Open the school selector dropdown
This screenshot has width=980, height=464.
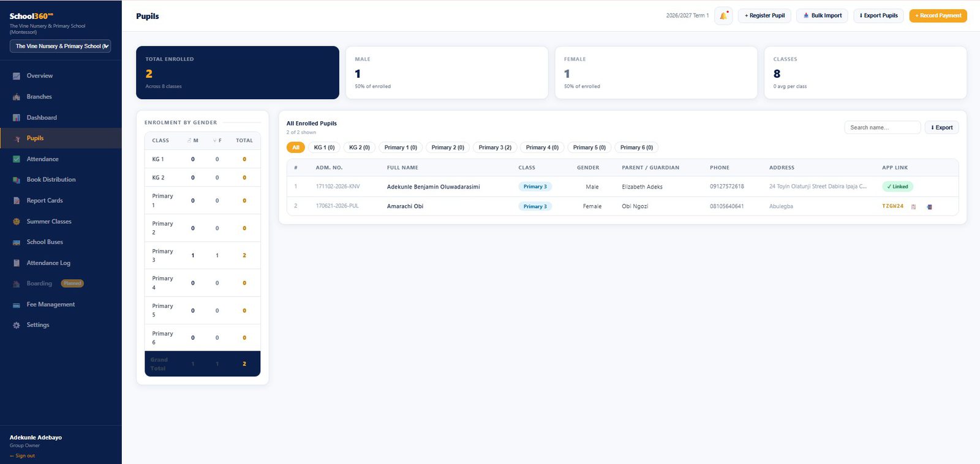[x=60, y=46]
